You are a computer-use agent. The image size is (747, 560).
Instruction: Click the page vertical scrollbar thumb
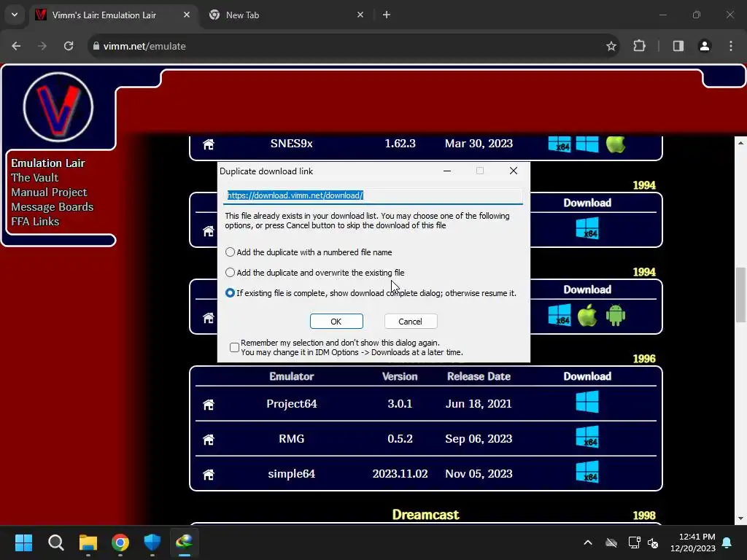[740, 295]
